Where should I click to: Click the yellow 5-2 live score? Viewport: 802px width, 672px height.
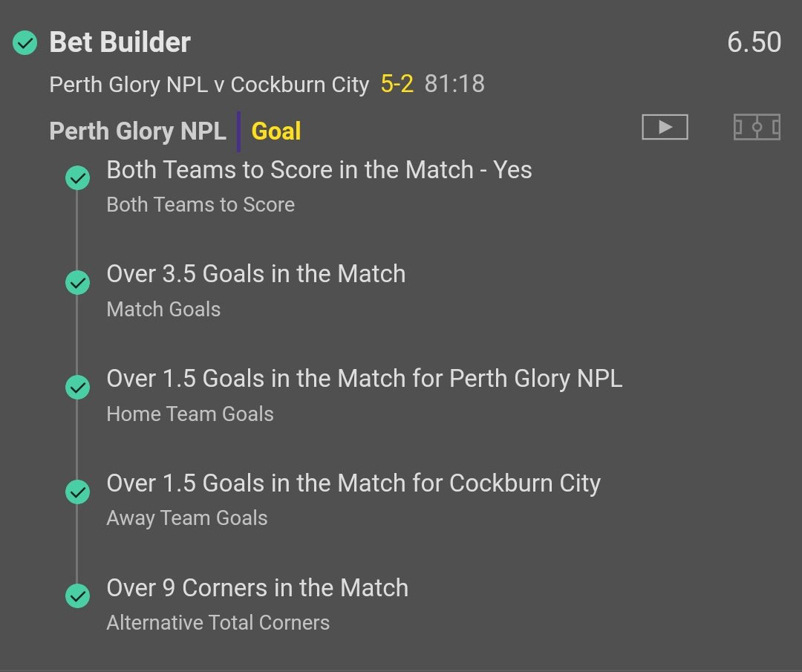click(x=397, y=85)
